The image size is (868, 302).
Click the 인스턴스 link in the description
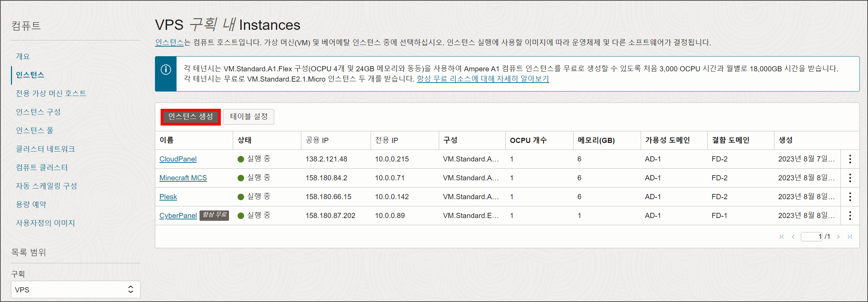169,43
